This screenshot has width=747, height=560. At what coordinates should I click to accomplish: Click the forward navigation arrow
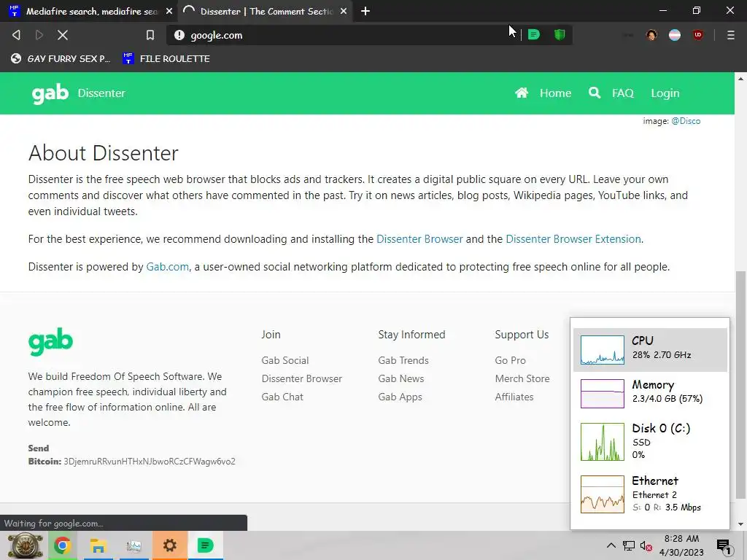39,35
